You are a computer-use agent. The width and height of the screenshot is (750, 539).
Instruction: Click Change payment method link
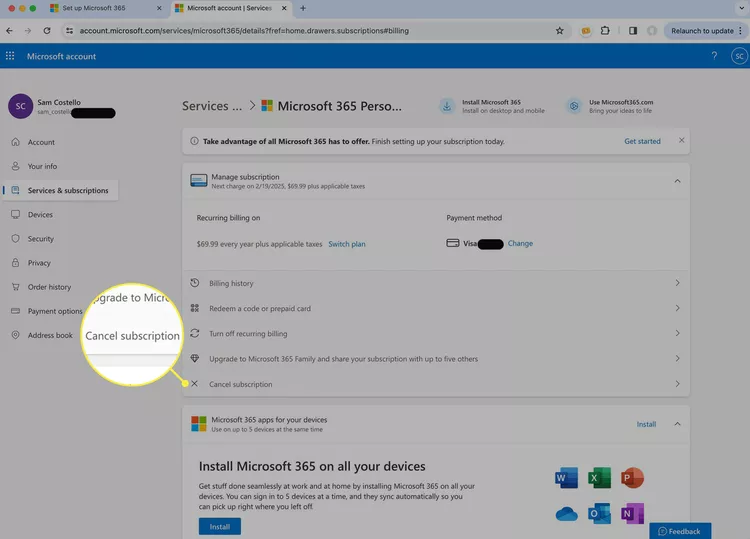(520, 244)
